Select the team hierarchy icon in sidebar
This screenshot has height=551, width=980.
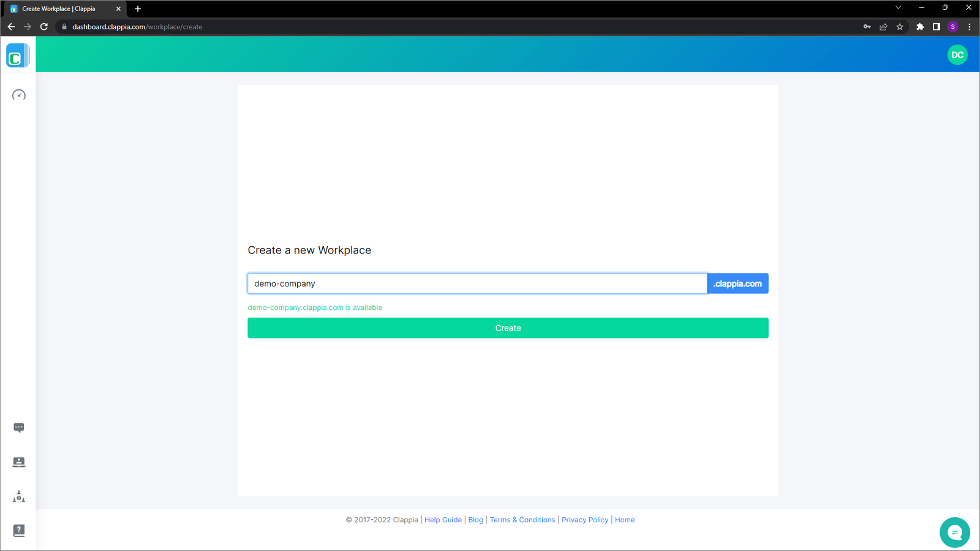pyautogui.click(x=18, y=497)
